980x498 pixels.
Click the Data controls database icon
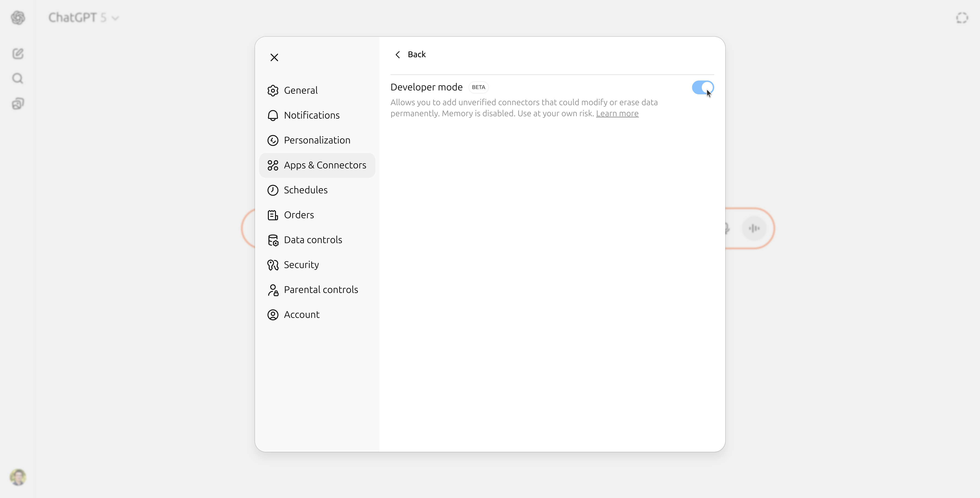[x=273, y=240]
